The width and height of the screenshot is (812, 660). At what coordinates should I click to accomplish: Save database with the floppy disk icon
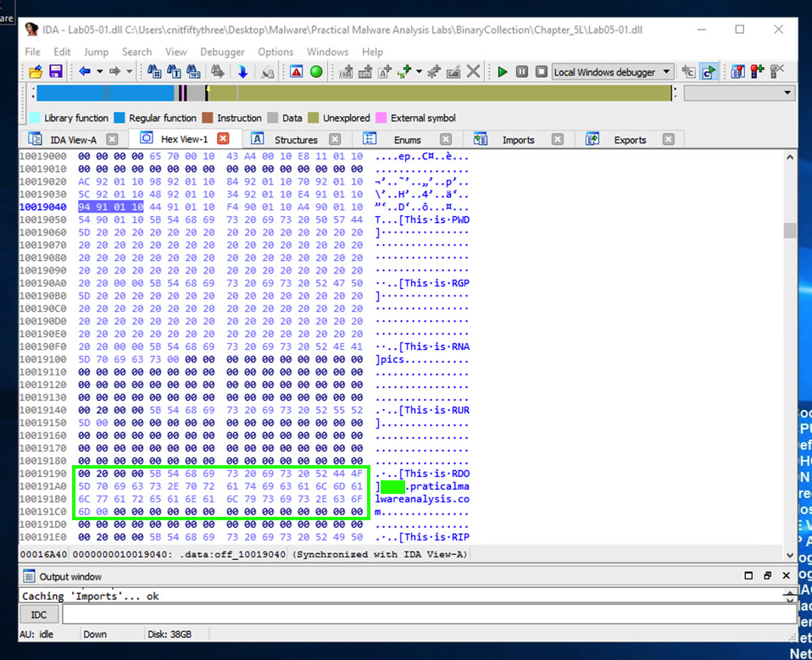coord(56,72)
